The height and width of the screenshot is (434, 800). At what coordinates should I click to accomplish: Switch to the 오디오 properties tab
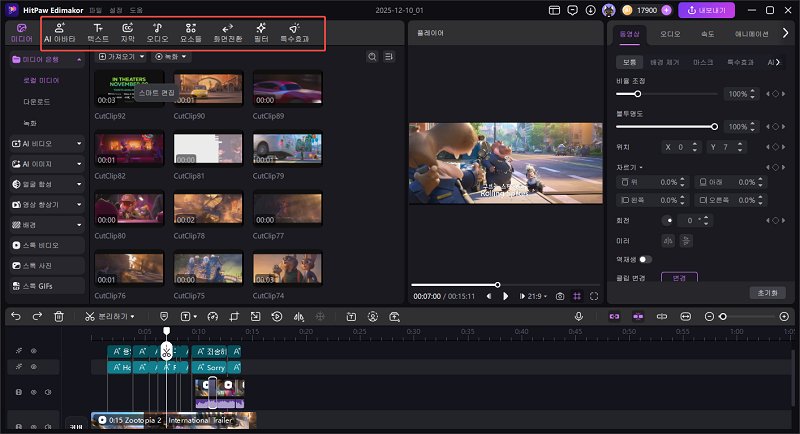pyautogui.click(x=669, y=33)
